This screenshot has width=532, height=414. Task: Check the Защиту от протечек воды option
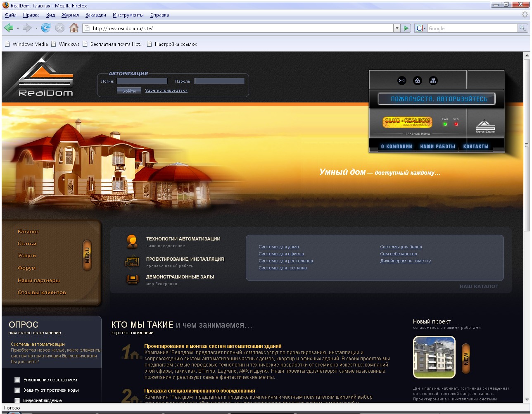(x=17, y=390)
